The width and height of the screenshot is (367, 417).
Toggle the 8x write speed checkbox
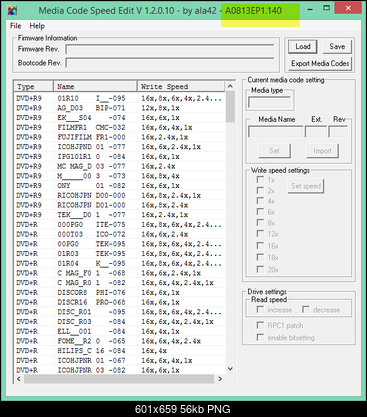coord(260,223)
